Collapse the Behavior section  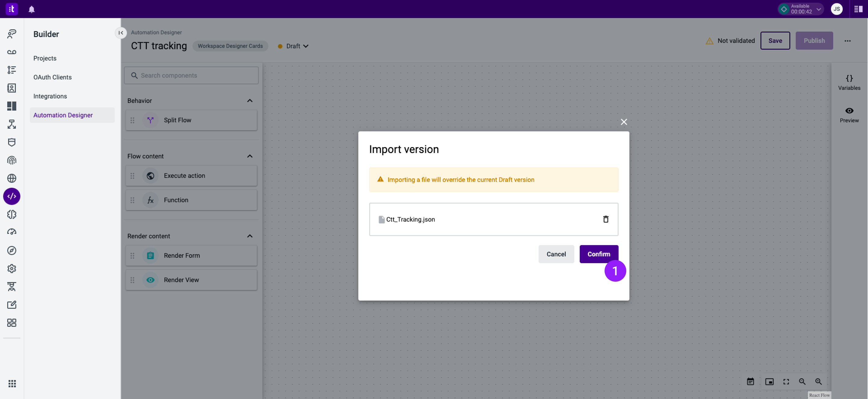250,101
